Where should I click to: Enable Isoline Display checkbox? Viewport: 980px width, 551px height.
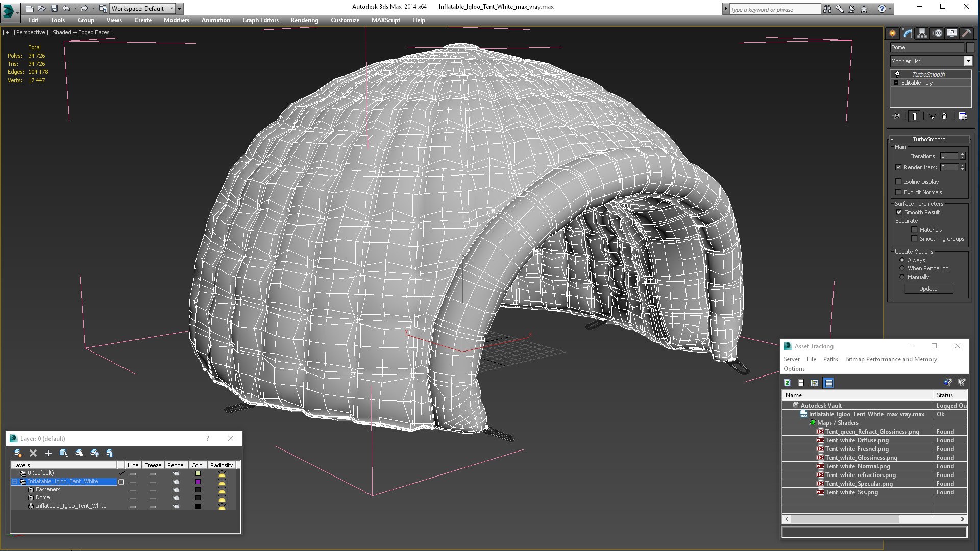(898, 182)
